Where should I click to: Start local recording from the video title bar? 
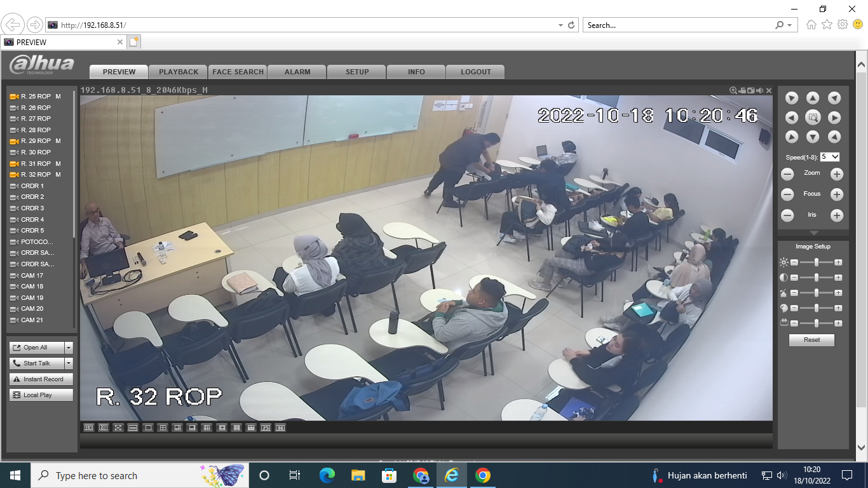(742, 90)
